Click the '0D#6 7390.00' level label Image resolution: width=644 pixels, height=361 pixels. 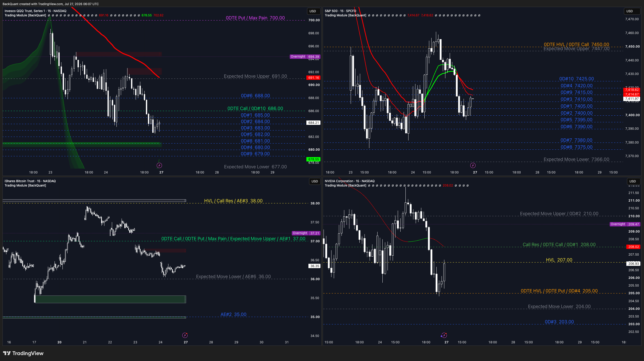[x=576, y=127]
